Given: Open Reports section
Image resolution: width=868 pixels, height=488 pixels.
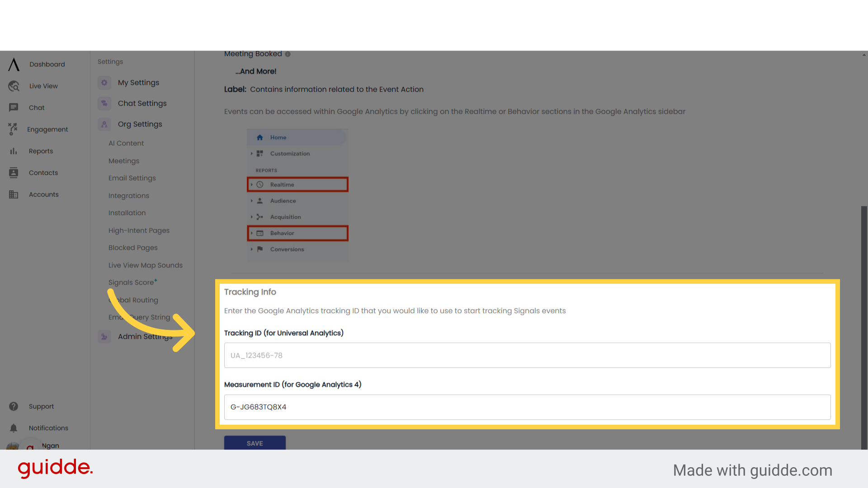Looking at the screenshot, I should [41, 151].
